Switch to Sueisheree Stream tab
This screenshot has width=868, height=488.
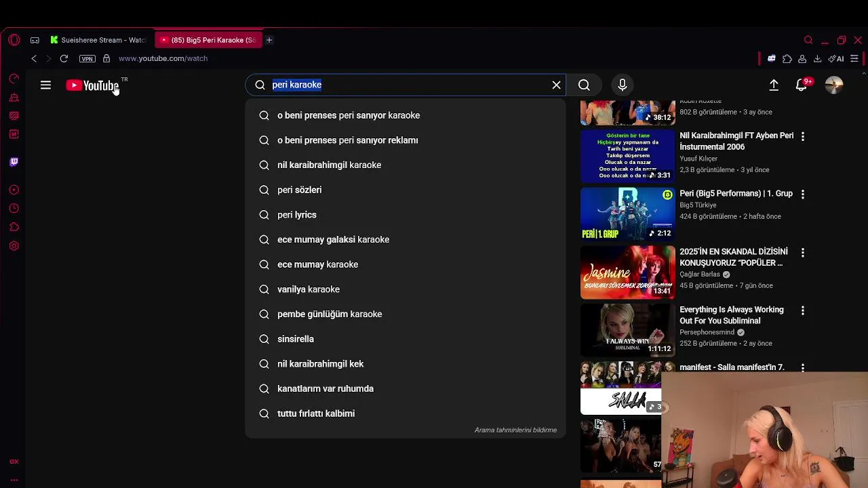coord(98,40)
